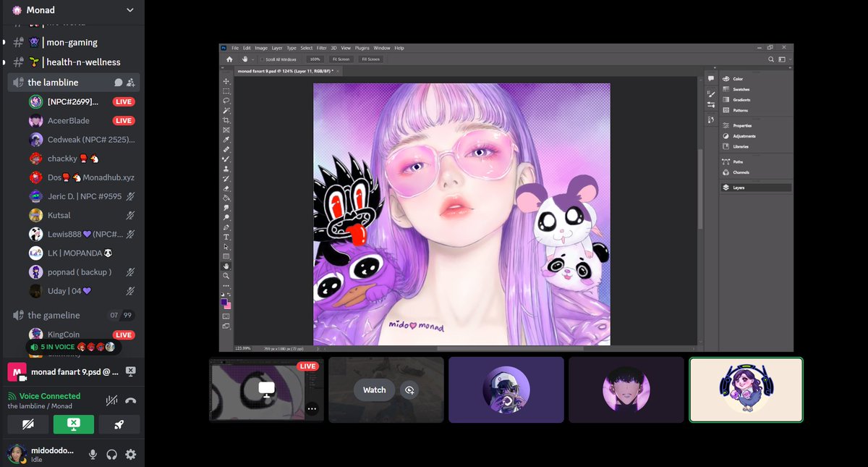Viewport: 868px width, 467px height.
Task: Open the Window menu
Action: (382, 48)
